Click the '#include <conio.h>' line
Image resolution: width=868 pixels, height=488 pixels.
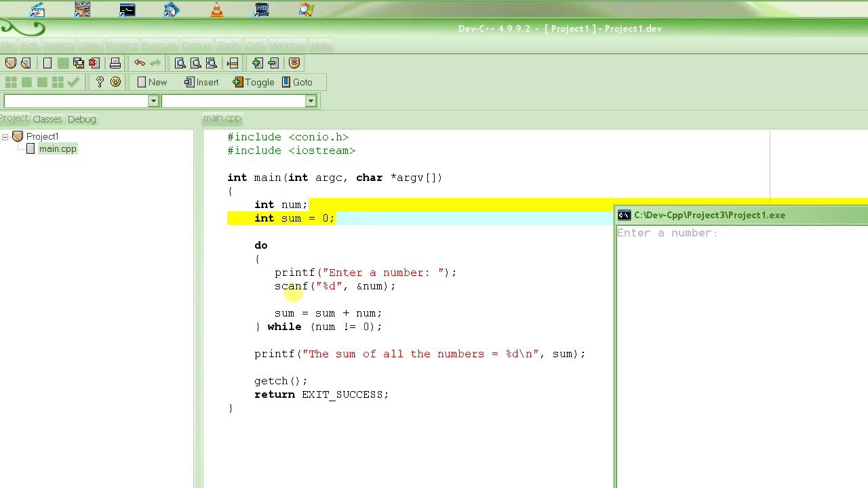click(x=288, y=137)
